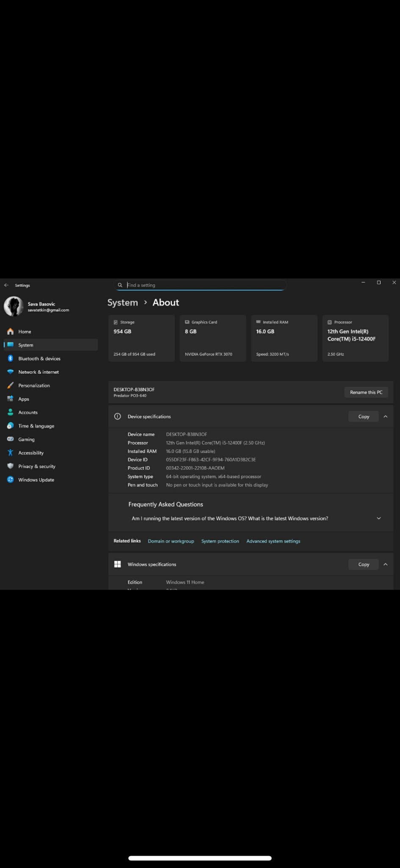
Task: Click the Find a setting search box
Action: pyautogui.click(x=203, y=285)
